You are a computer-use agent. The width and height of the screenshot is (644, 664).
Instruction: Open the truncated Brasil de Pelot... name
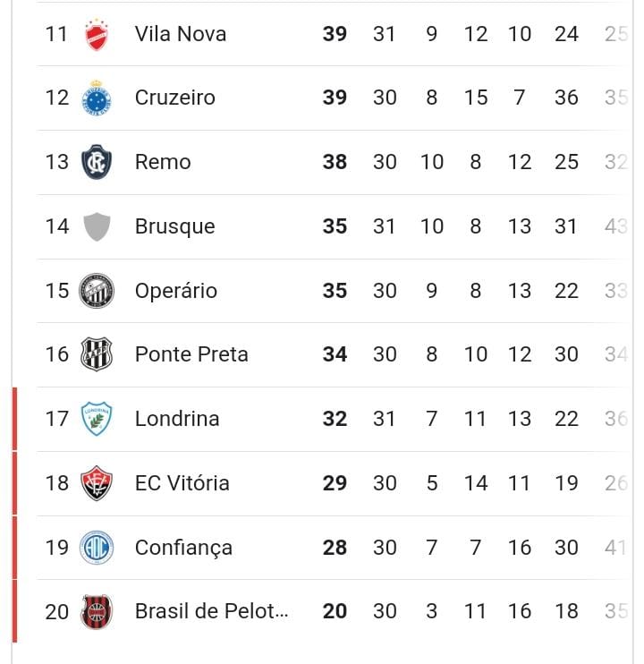(x=212, y=611)
